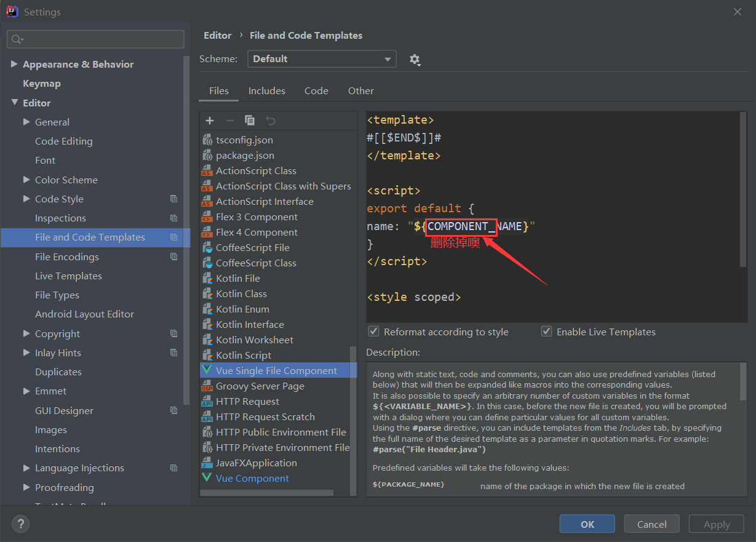Image resolution: width=756 pixels, height=542 pixels.
Task: Click the template list horizontal scrollbar
Action: click(x=266, y=493)
